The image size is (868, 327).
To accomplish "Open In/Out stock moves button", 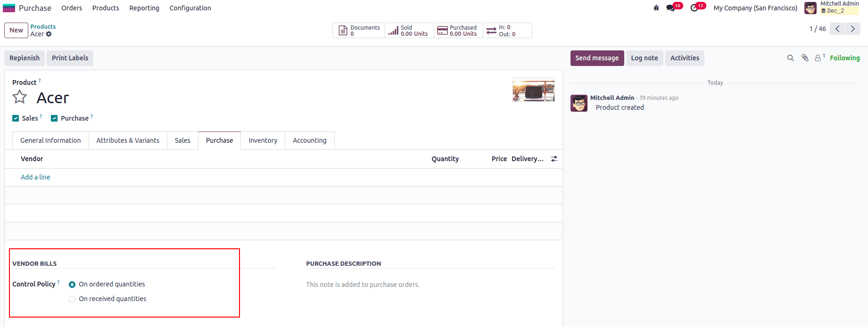I will pos(507,31).
